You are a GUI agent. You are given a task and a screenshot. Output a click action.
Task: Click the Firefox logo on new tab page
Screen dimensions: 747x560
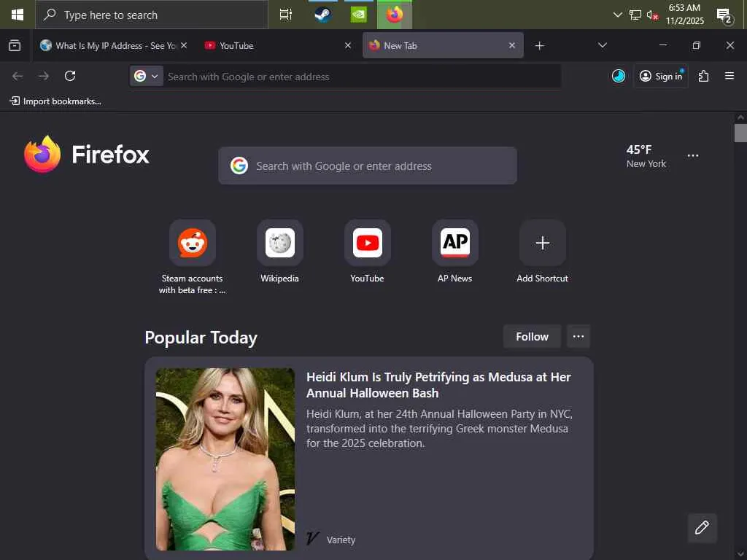pyautogui.click(x=86, y=155)
